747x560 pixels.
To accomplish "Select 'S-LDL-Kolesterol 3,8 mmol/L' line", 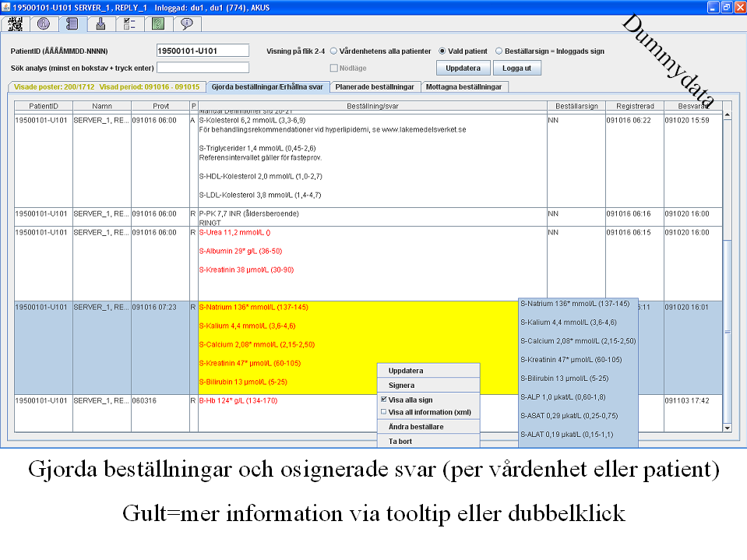I will click(260, 195).
